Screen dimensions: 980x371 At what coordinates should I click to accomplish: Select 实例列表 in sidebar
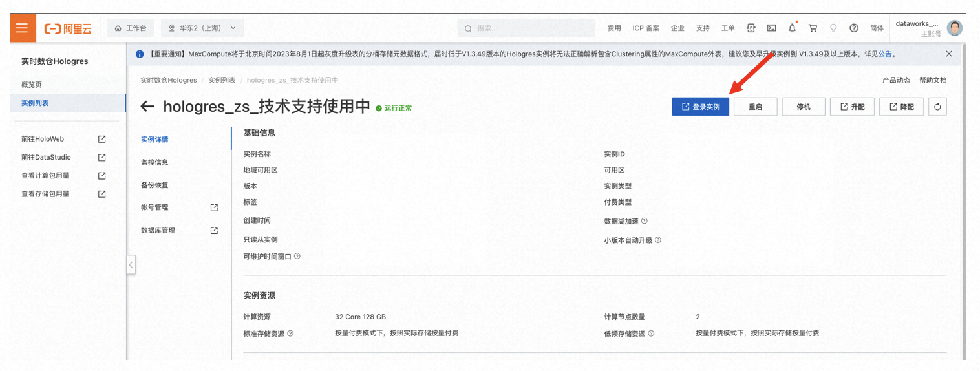coord(68,103)
